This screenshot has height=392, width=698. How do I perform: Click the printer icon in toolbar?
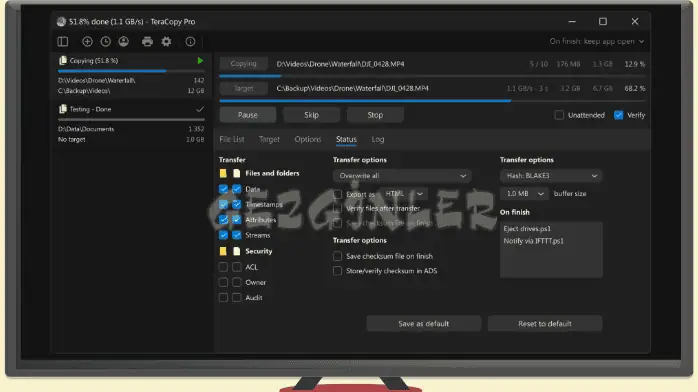(x=147, y=41)
